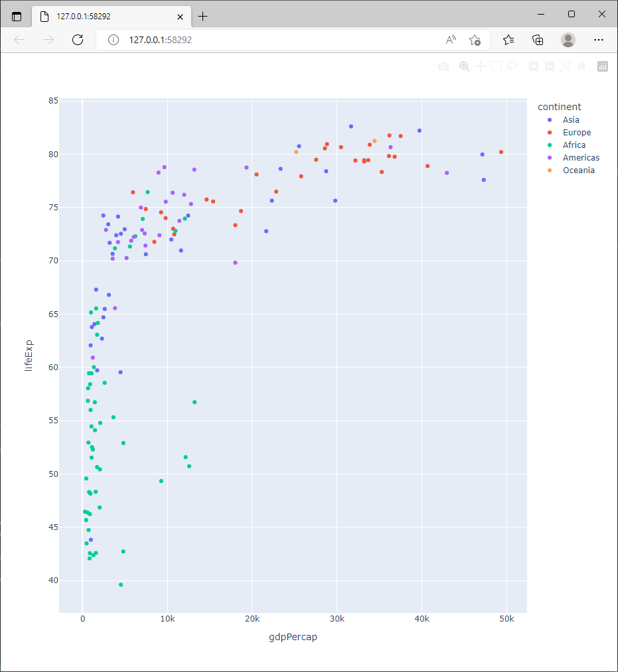Screen dimensions: 618x672
Task: Reload the current page
Action: point(77,40)
